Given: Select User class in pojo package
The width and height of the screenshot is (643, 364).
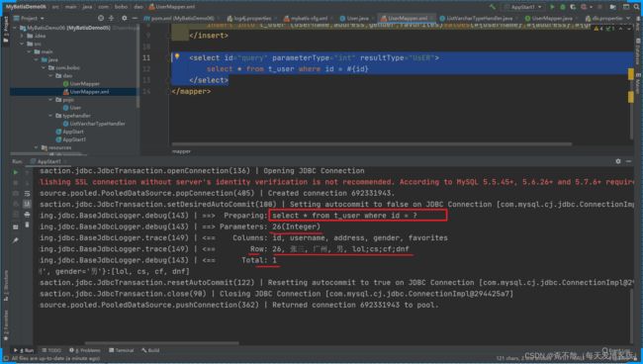Looking at the screenshot, I should pos(72,108).
